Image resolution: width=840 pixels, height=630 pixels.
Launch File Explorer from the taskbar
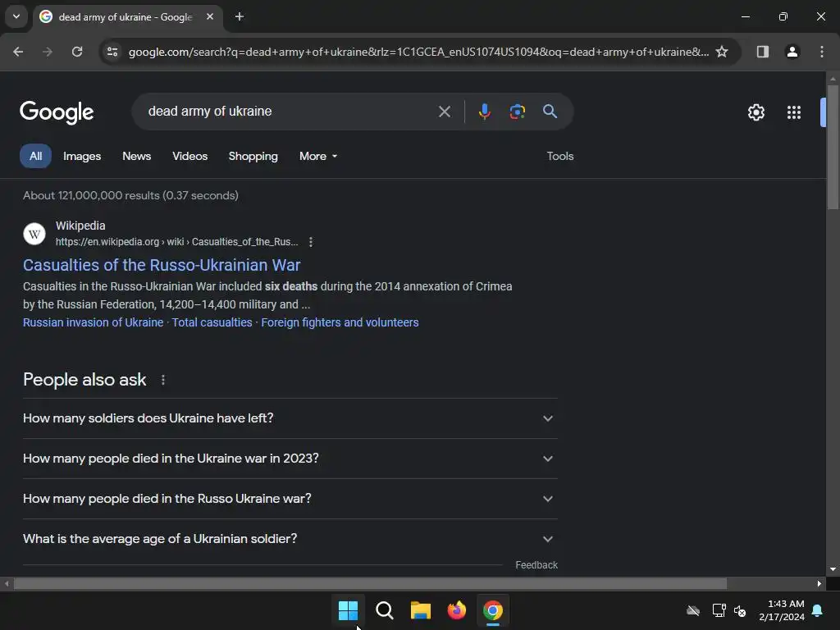pyautogui.click(x=421, y=610)
